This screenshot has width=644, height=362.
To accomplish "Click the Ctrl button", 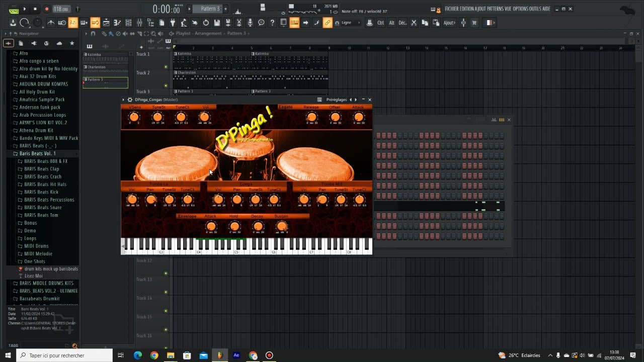I will 381,23.
